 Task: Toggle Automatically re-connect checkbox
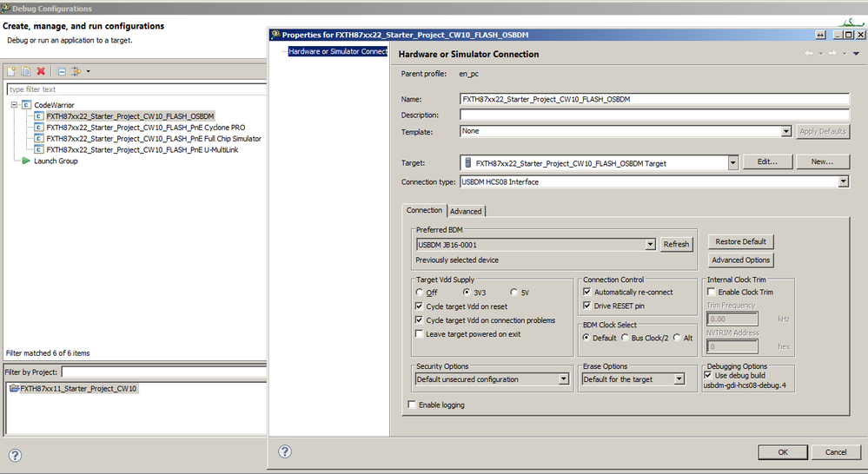coord(587,292)
